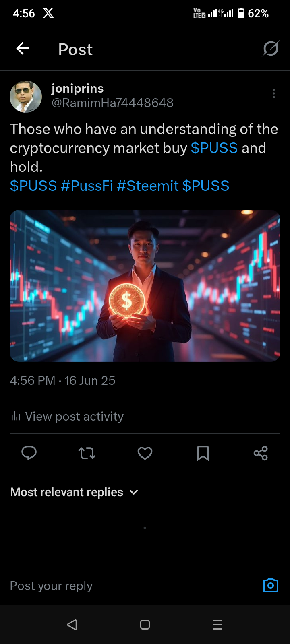Tap the joniprins profile picture
Viewport: 290px width, 644px height.
26,97
